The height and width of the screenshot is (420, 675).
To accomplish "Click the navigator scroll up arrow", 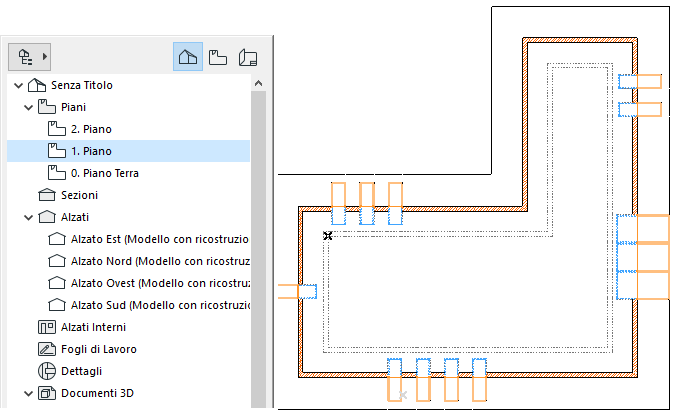I will point(258,85).
